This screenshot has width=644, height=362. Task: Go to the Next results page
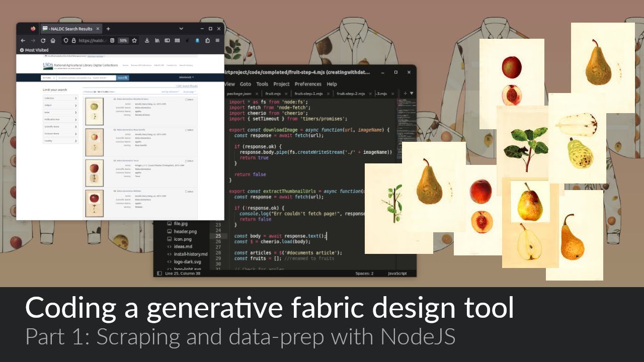click(112, 92)
